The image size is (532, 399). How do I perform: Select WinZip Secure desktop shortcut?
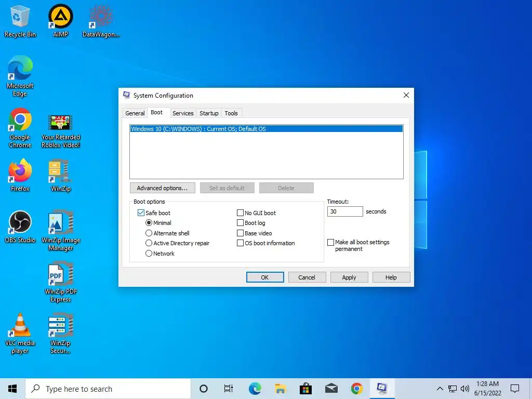[60, 334]
